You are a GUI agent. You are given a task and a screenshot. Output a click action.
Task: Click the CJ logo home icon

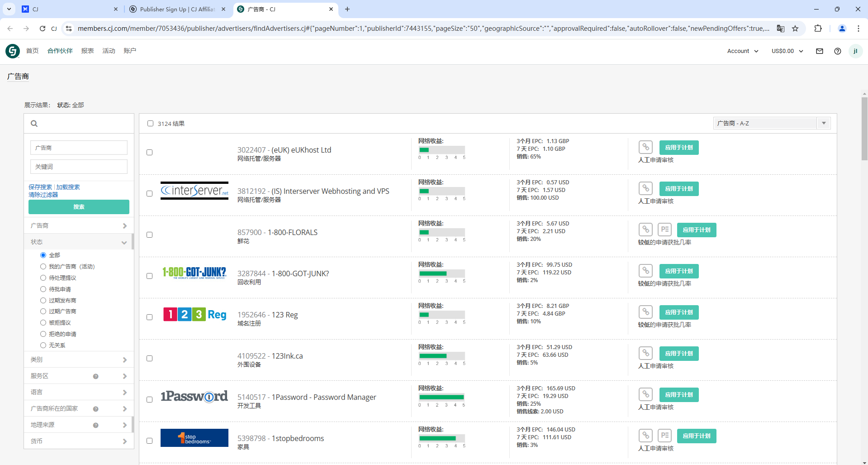12,51
